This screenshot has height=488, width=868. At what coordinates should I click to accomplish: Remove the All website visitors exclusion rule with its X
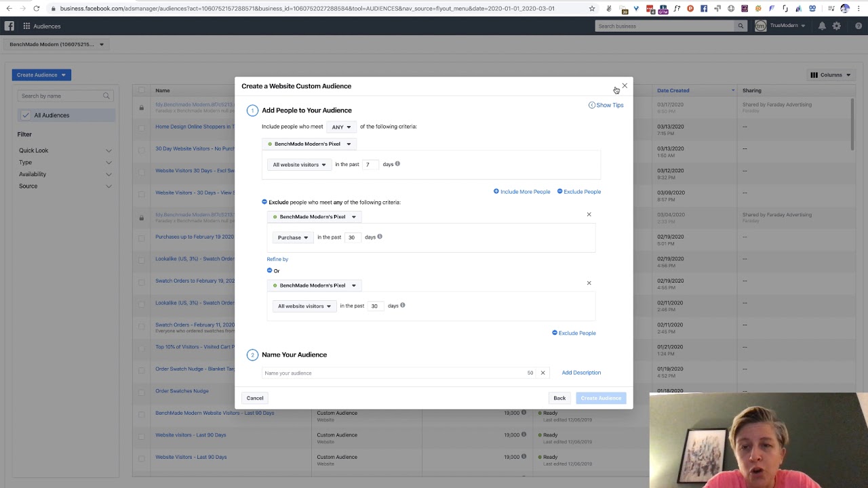point(589,283)
